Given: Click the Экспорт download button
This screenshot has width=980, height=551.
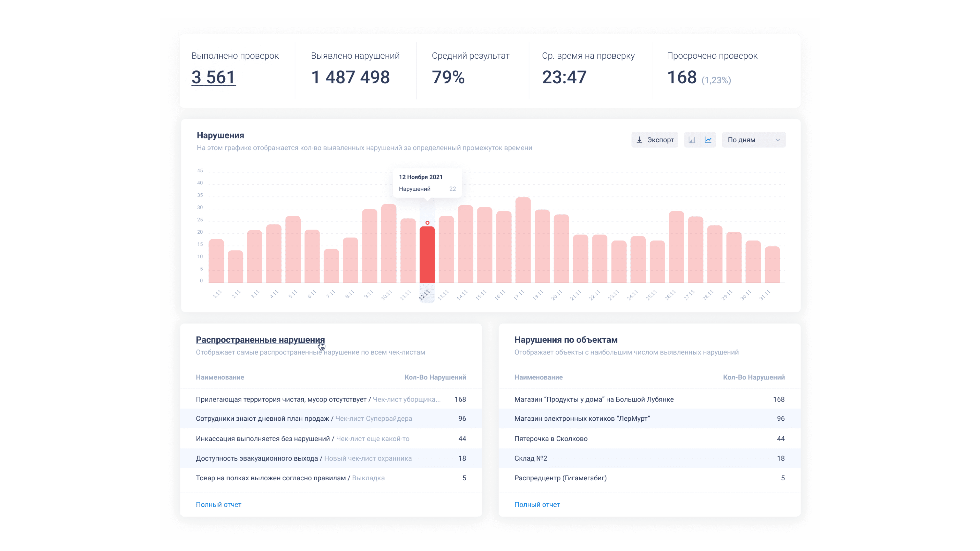Looking at the screenshot, I should click(655, 140).
